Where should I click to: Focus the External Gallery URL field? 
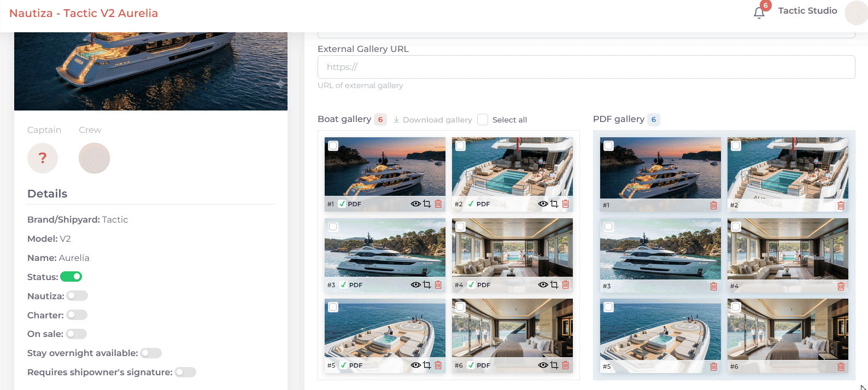(586, 67)
